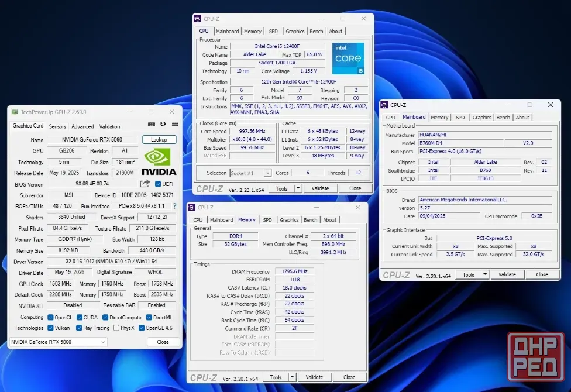571x392 pixels.
Task: Click the CPU-Z Memory window title icon
Action: (191, 207)
